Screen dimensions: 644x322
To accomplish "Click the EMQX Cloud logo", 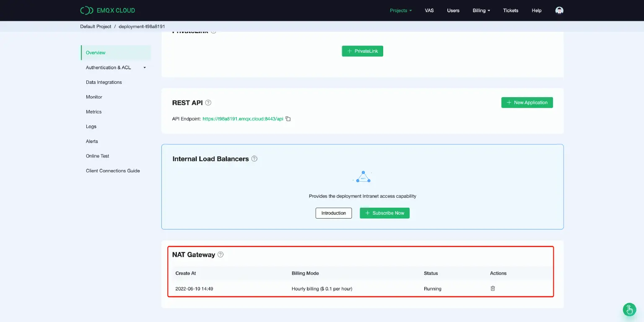I will click(x=106, y=10).
